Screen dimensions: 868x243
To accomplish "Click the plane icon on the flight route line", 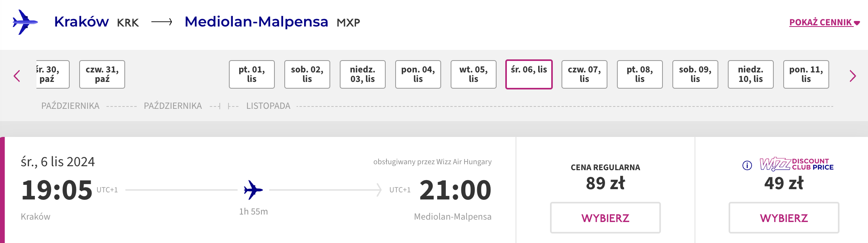I will (x=253, y=190).
